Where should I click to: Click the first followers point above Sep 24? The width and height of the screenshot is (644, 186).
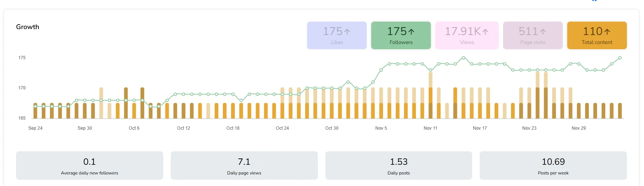click(x=35, y=107)
